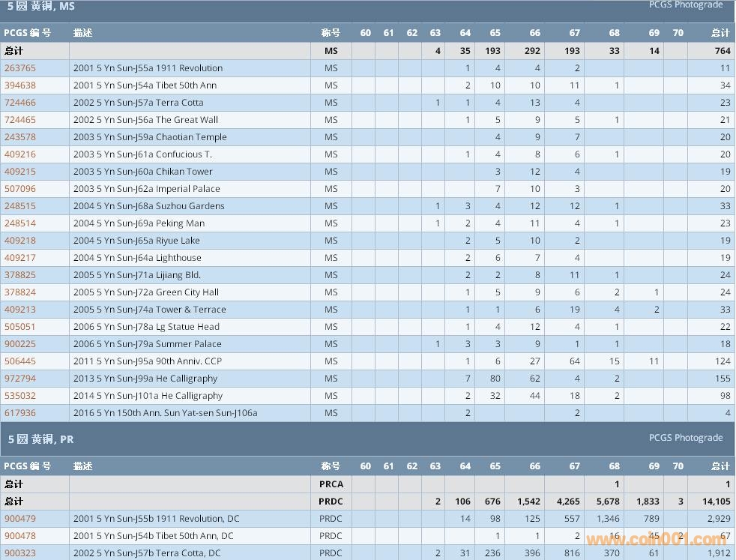This screenshot has height=560, width=736.
Task: Click the 总计 column header in MS table
Action: pyautogui.click(x=720, y=33)
